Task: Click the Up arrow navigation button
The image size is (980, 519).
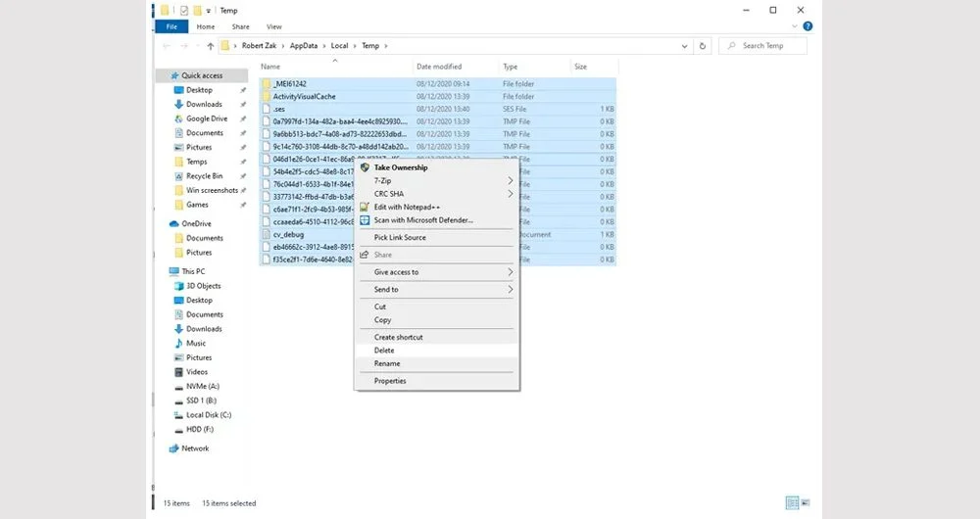Action: tap(210, 46)
